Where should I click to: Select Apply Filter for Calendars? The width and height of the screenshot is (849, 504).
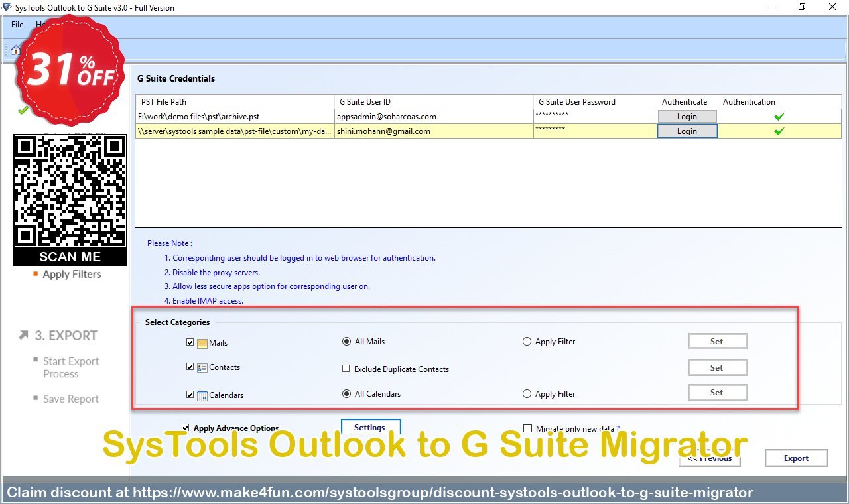(x=527, y=394)
